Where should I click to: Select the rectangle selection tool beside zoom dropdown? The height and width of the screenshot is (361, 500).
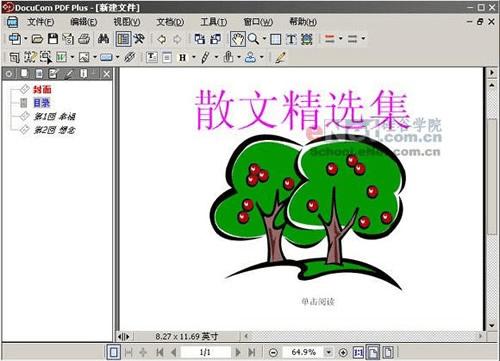coord(276,39)
